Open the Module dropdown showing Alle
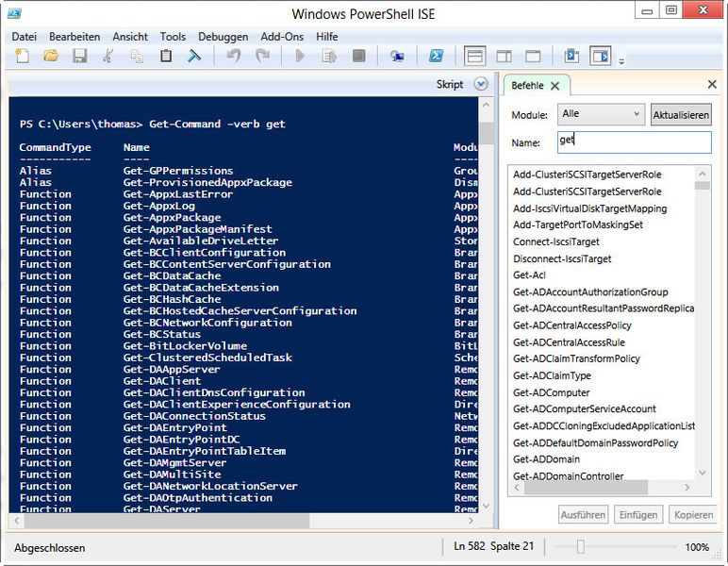 [601, 114]
